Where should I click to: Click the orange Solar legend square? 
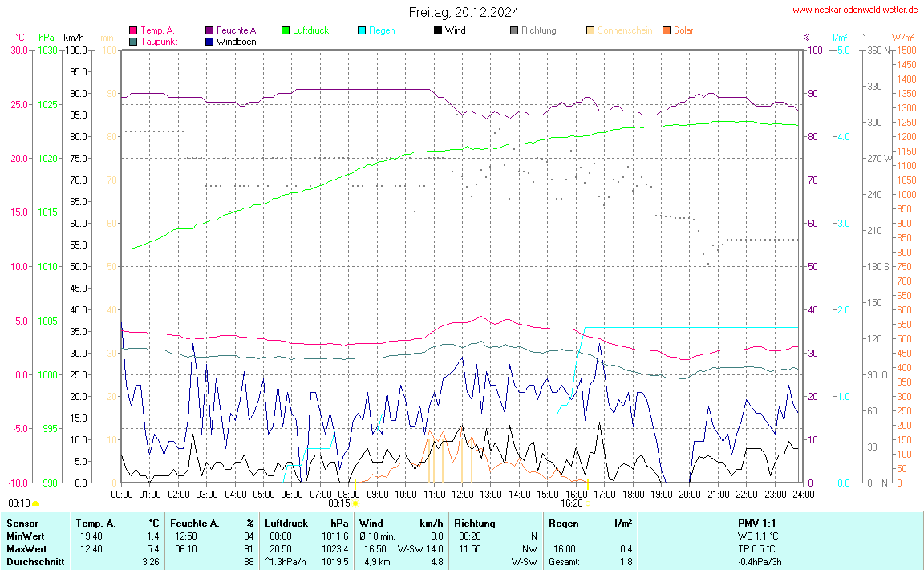667,30
